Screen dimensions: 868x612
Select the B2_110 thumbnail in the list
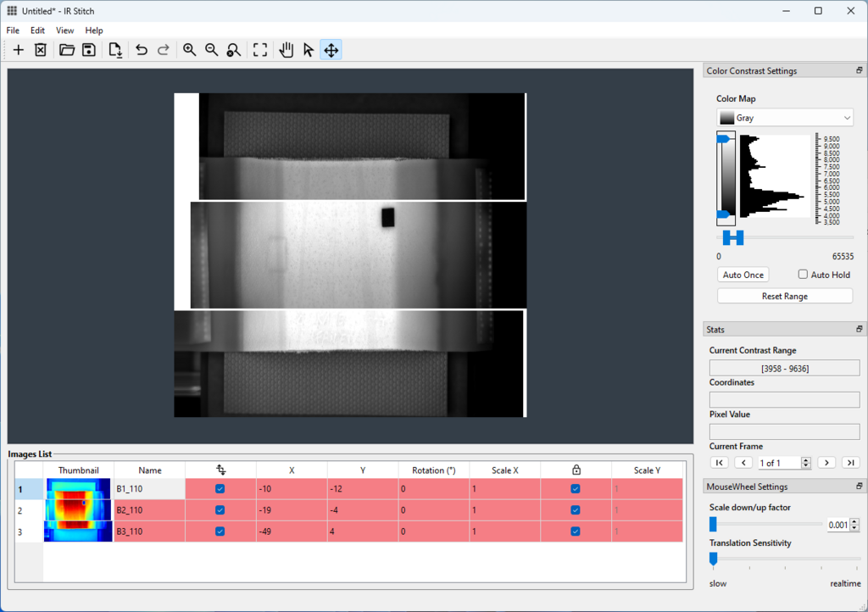pos(78,510)
